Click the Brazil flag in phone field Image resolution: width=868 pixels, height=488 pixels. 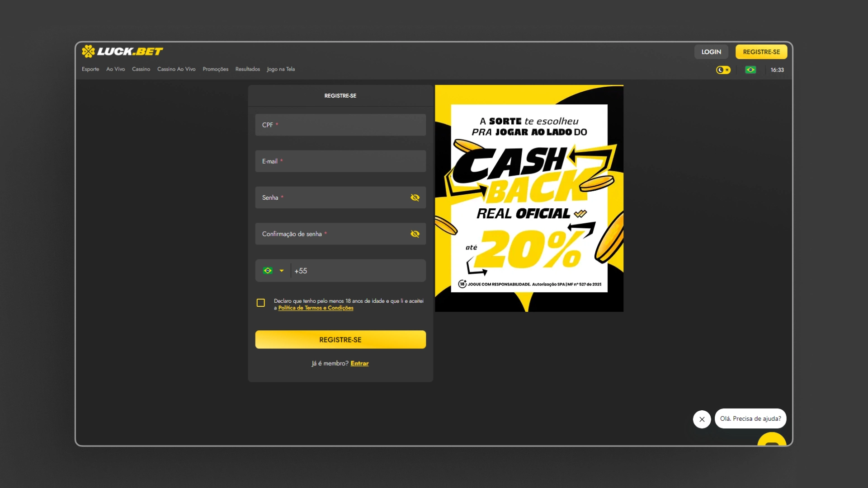click(x=268, y=271)
